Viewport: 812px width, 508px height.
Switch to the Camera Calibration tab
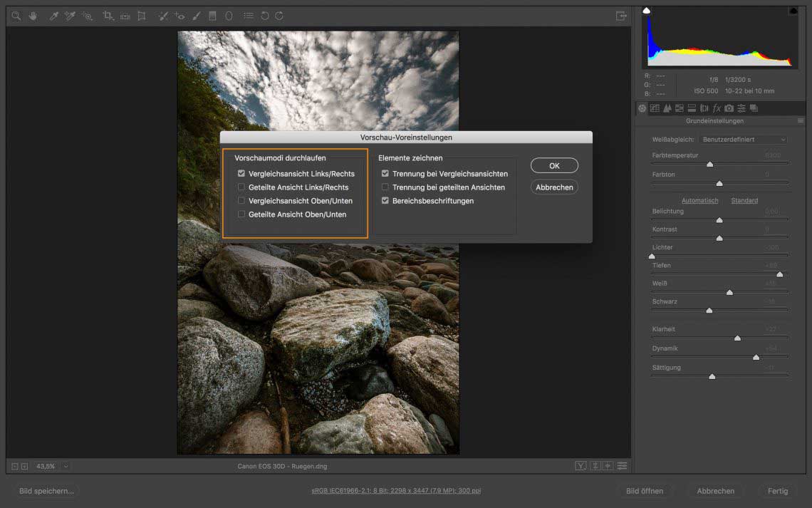[x=729, y=108]
